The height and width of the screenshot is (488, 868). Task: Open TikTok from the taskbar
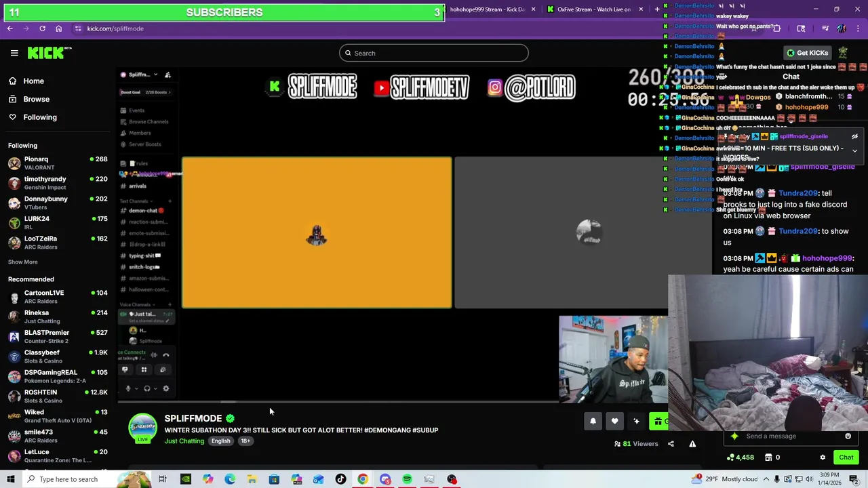[x=340, y=479]
